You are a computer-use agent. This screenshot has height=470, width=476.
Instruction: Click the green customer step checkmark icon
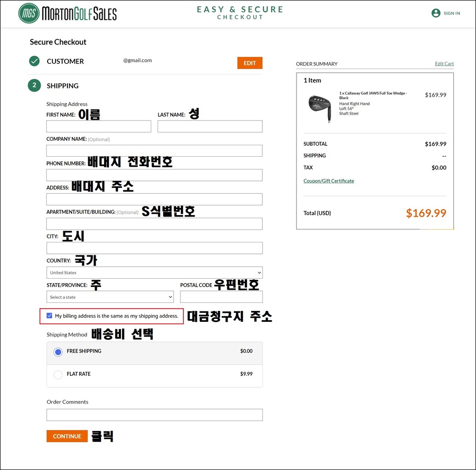tap(34, 61)
